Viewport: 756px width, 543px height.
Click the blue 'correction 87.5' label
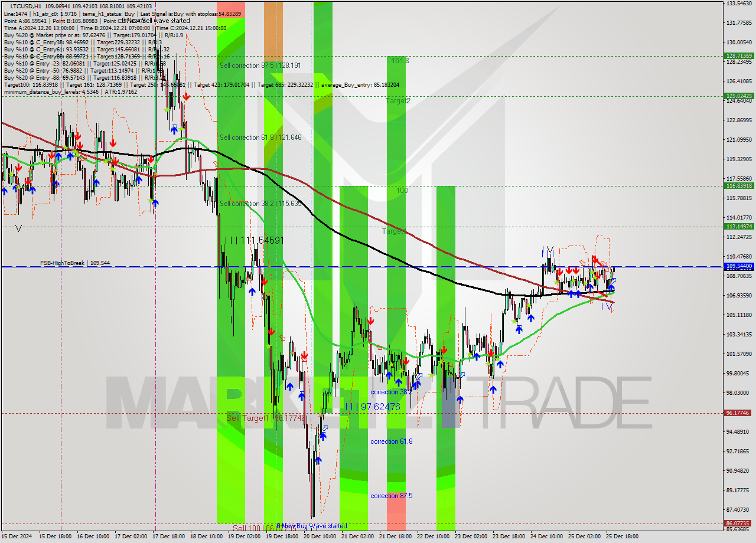[x=391, y=496]
